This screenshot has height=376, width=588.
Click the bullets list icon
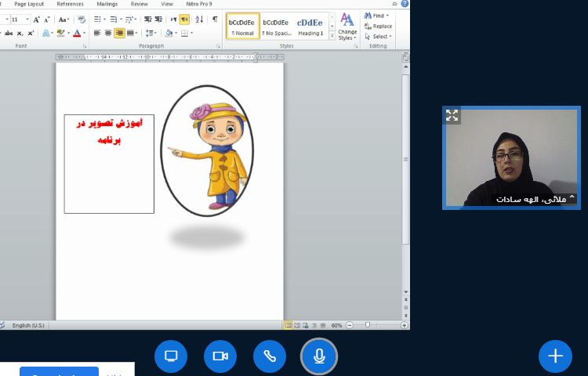pyautogui.click(x=97, y=20)
